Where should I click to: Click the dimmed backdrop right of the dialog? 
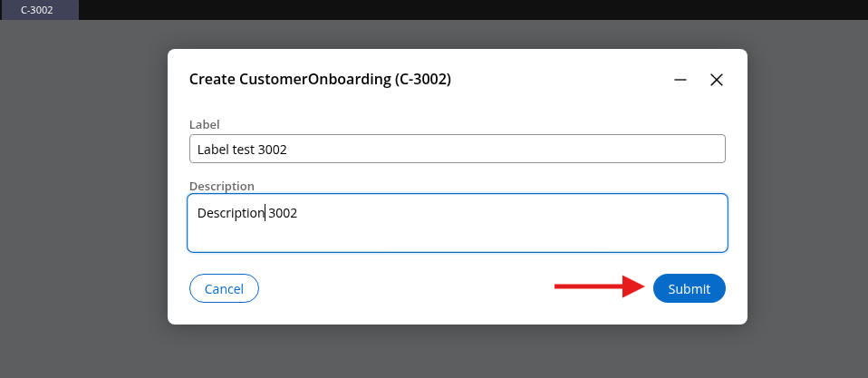[806, 199]
